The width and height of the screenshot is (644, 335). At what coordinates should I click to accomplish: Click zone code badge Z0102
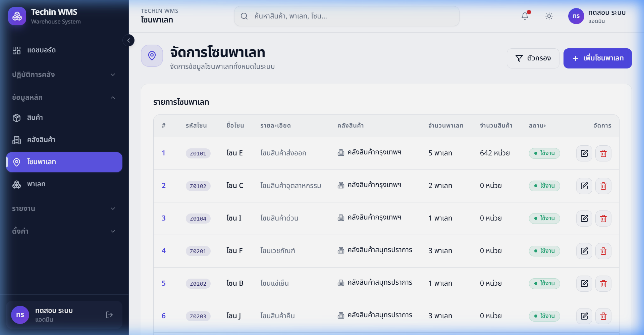(198, 186)
